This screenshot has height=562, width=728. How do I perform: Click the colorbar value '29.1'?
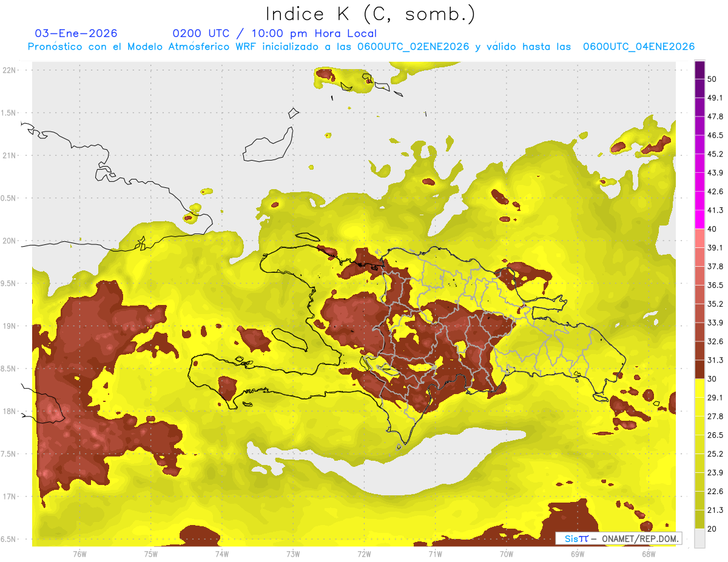pos(715,398)
